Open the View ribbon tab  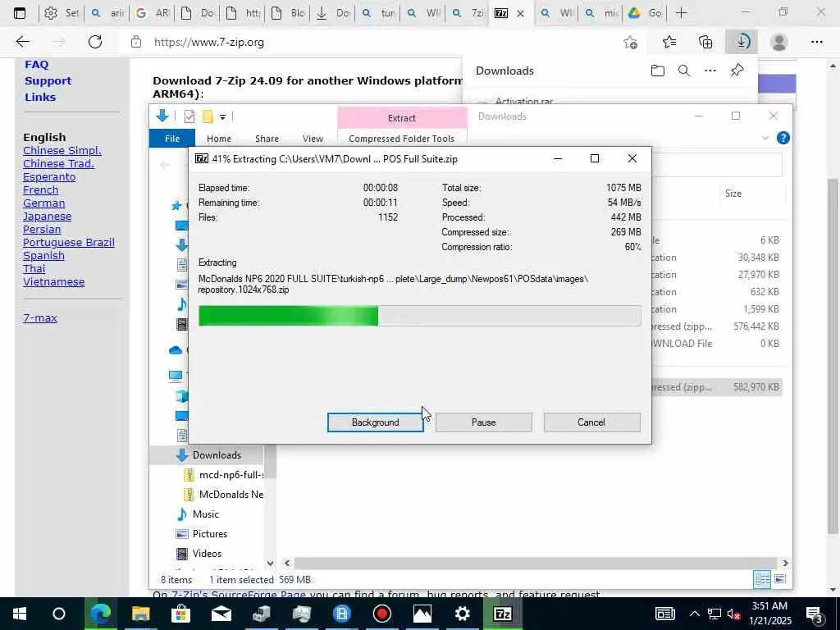click(313, 138)
